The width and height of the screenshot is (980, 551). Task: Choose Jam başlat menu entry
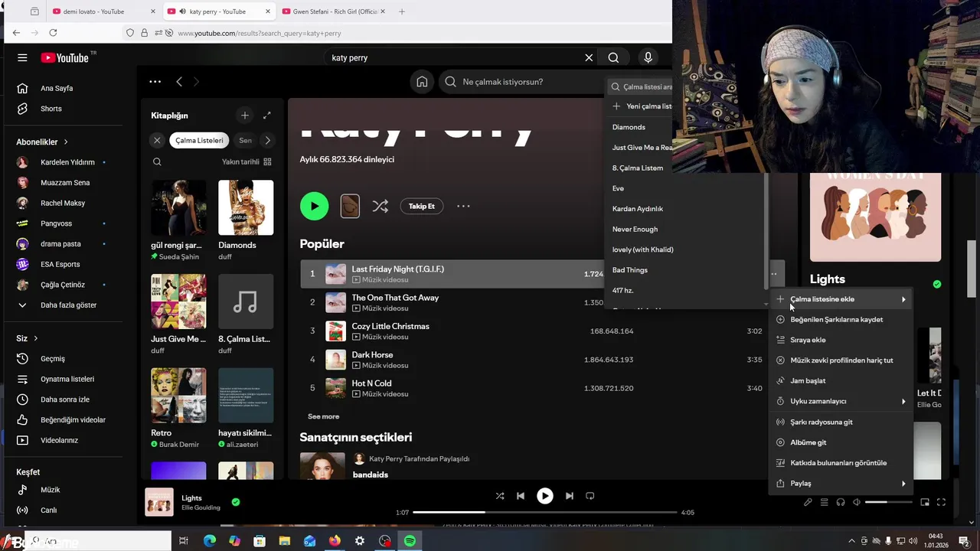(x=841, y=380)
